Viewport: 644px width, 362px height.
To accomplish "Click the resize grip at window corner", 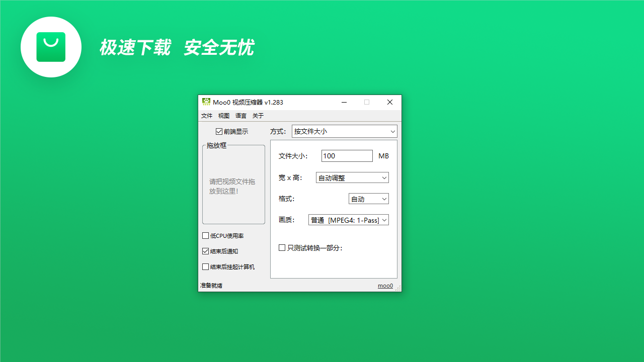I will pos(398,288).
